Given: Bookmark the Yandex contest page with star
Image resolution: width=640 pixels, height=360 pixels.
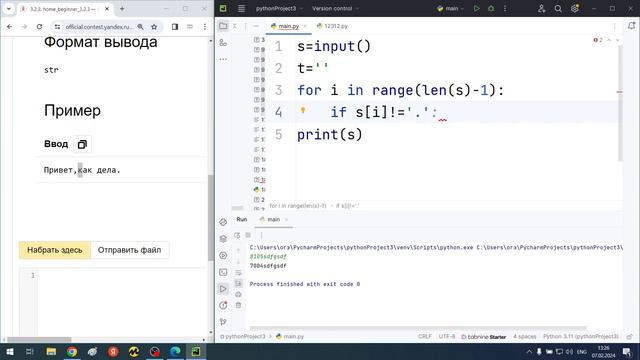Looking at the screenshot, I should [154, 27].
